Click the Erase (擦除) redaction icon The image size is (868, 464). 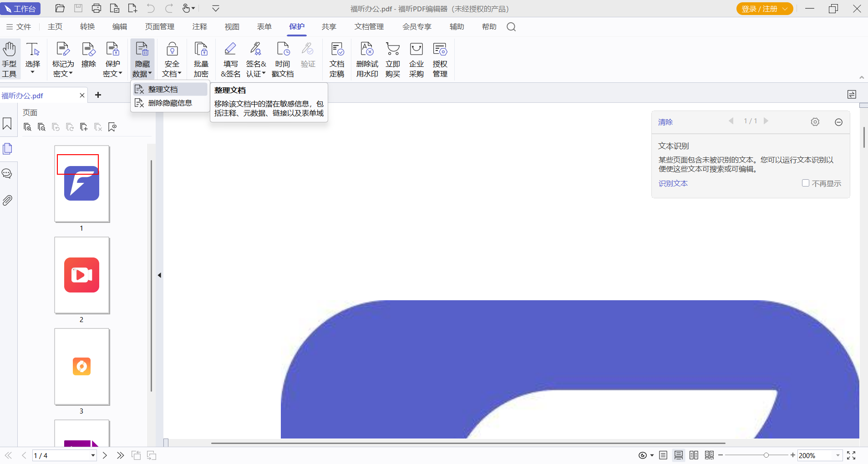88,55
